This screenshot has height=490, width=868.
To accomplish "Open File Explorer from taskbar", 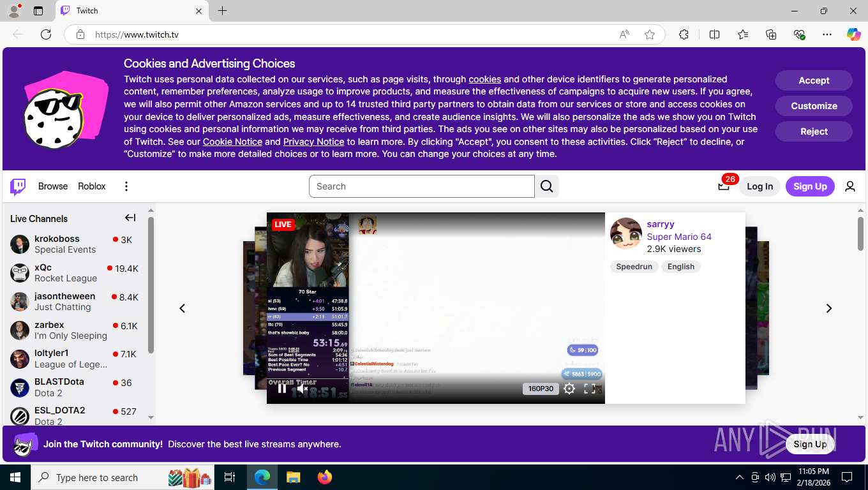I will point(293,477).
